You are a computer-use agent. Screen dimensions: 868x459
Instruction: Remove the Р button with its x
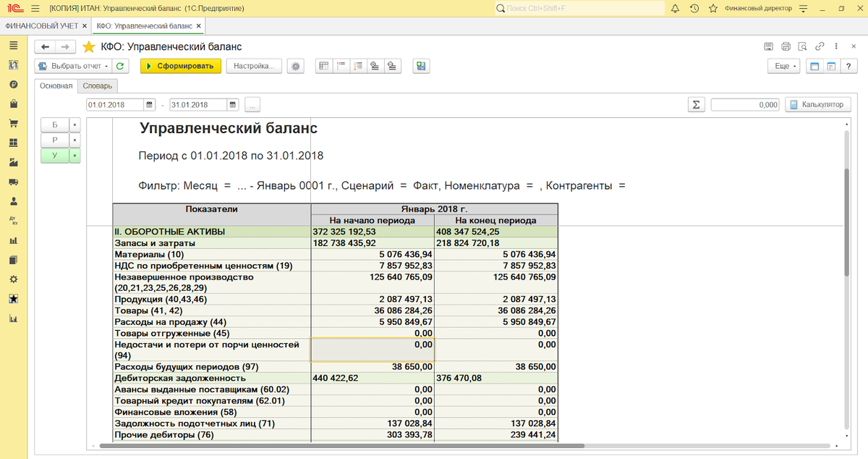pos(75,140)
